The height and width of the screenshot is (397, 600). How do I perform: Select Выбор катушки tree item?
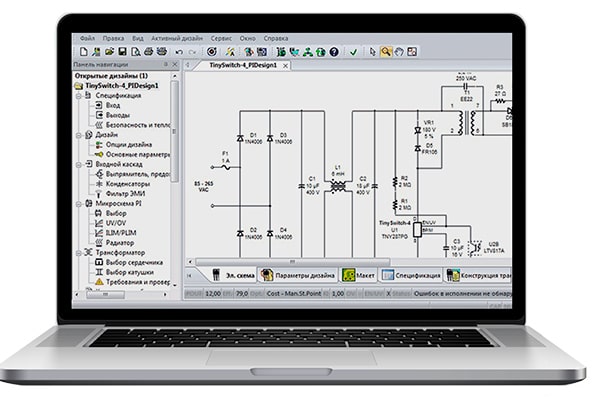(x=130, y=272)
